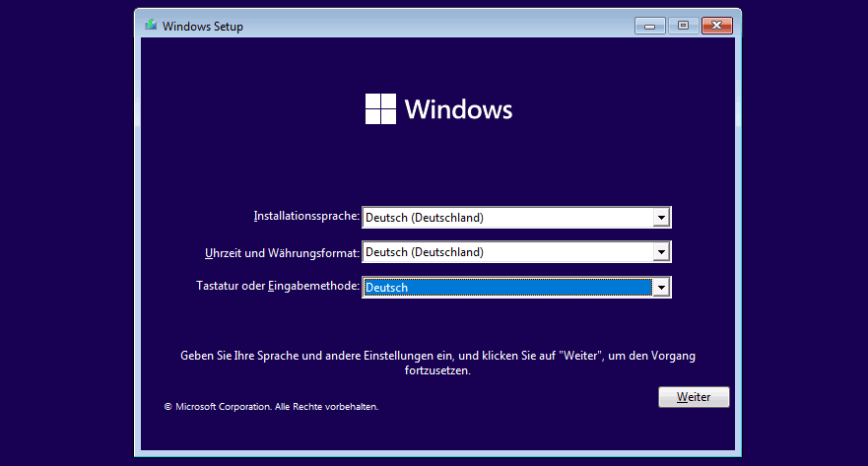Image resolution: width=868 pixels, height=466 pixels.
Task: Click the Tastatur oder Eingabemethode label
Action: [x=278, y=286]
